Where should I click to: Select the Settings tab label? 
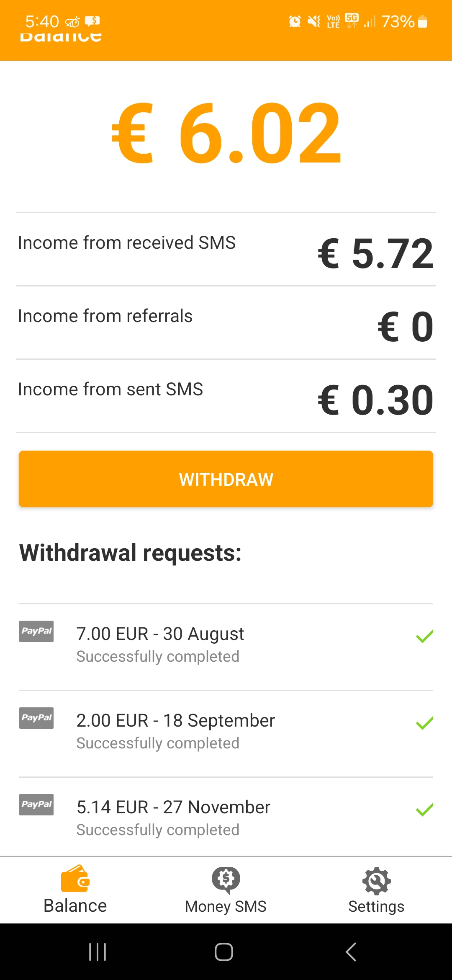pos(376,906)
